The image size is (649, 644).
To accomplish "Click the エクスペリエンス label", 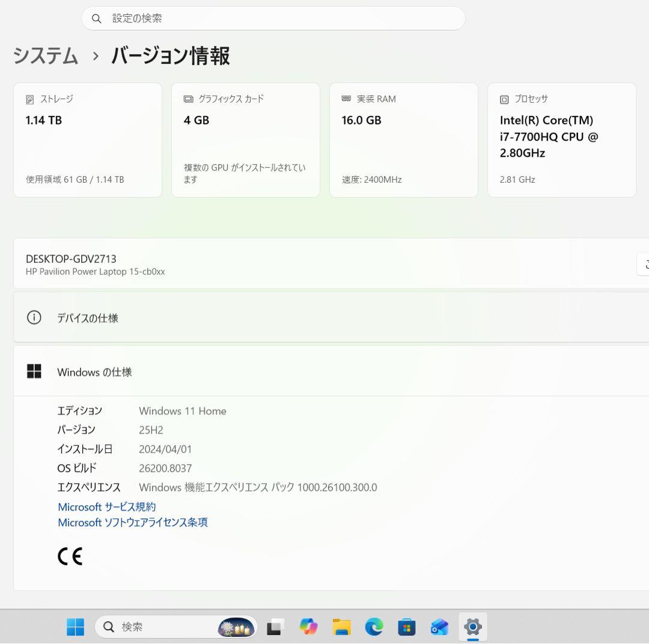I will pyautogui.click(x=88, y=487).
